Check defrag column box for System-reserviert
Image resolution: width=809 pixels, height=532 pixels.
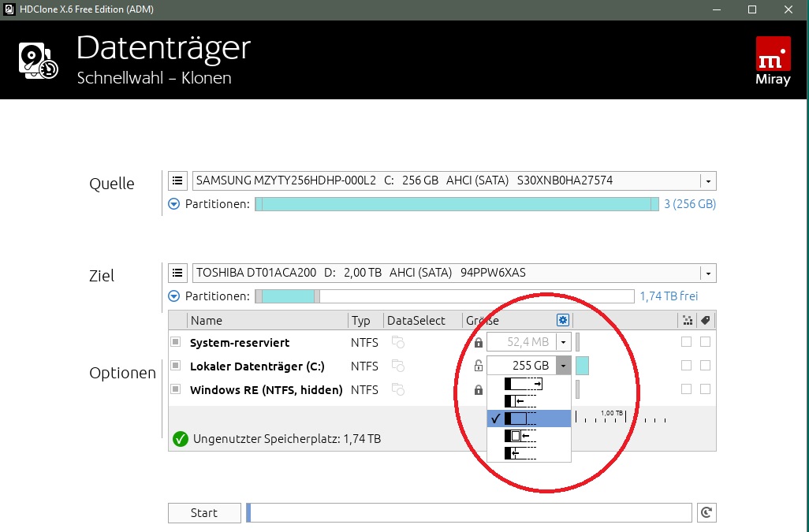pos(686,342)
